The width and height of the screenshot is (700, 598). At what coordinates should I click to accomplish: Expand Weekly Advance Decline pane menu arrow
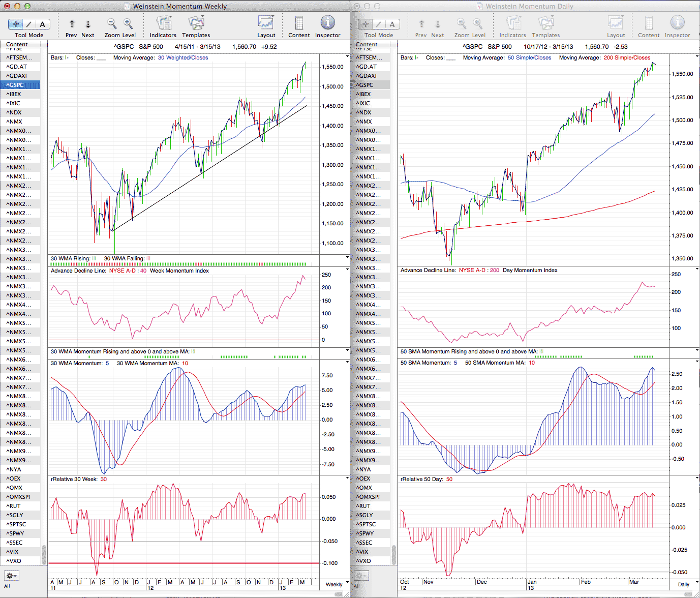point(347,270)
